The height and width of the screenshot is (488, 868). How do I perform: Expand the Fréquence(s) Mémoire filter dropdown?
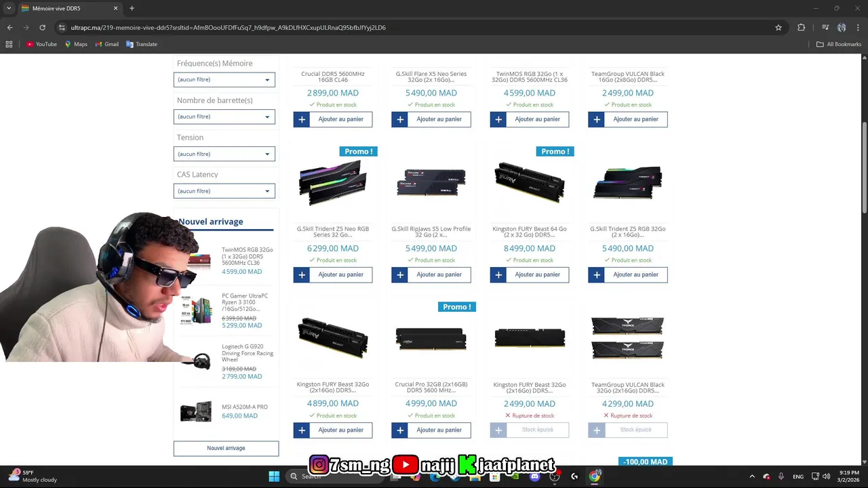click(x=224, y=79)
